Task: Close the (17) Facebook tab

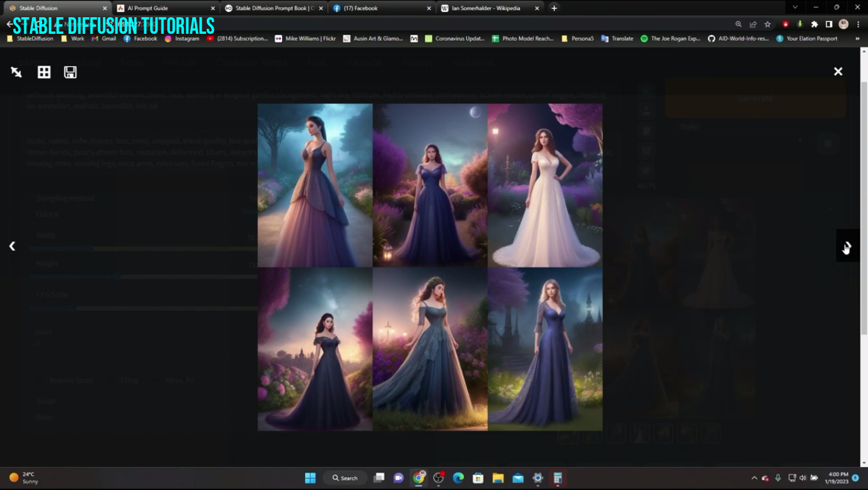Action: (x=429, y=8)
